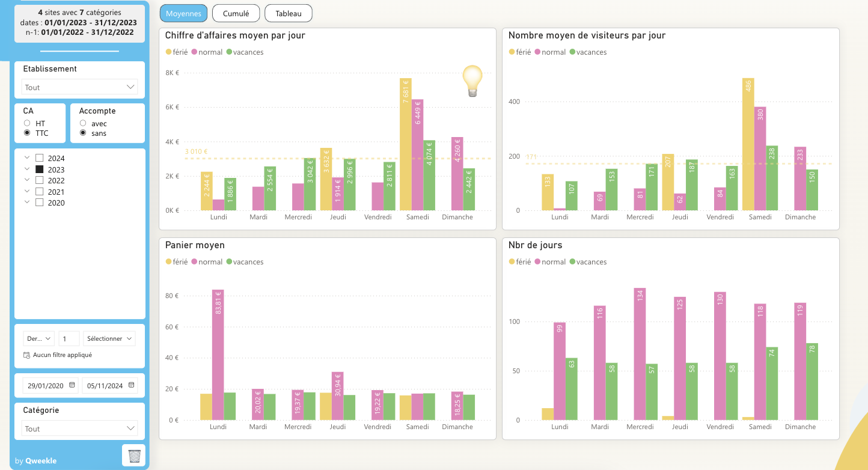Select the 'avec' Accompte radio button
868x470 pixels.
(83, 123)
